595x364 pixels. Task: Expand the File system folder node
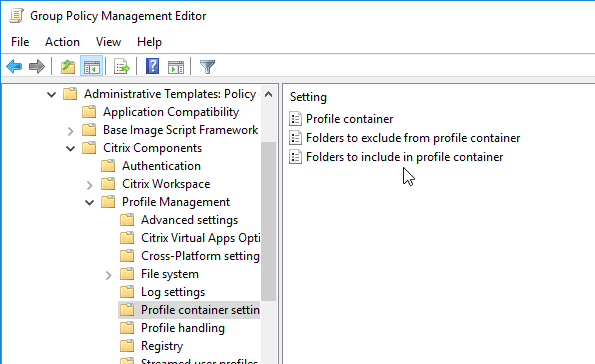(x=109, y=275)
